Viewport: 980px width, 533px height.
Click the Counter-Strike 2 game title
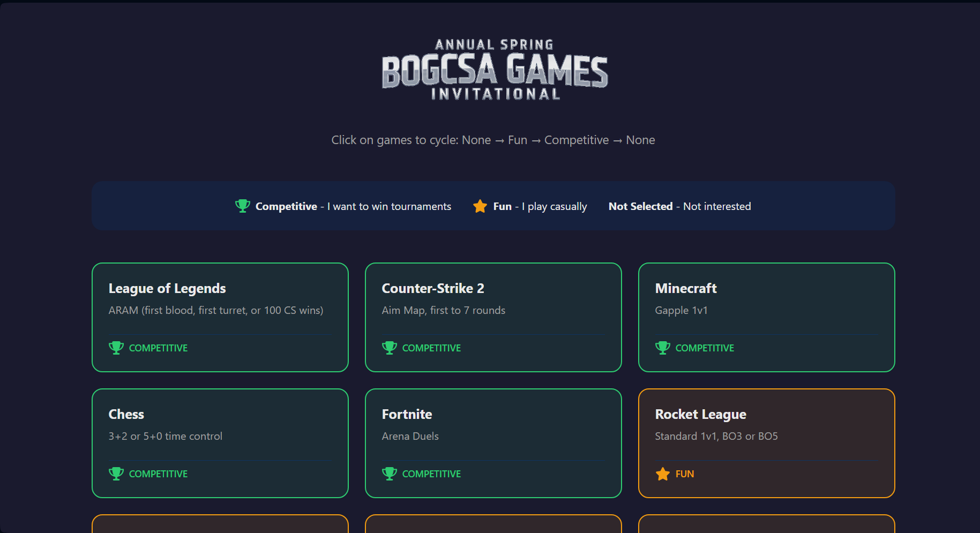click(433, 288)
